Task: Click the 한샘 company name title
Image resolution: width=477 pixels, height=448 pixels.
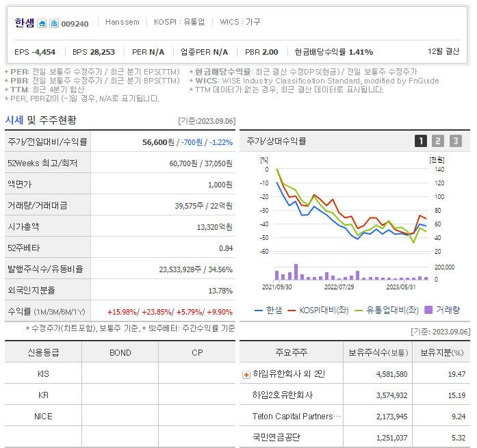Action: tap(25, 23)
